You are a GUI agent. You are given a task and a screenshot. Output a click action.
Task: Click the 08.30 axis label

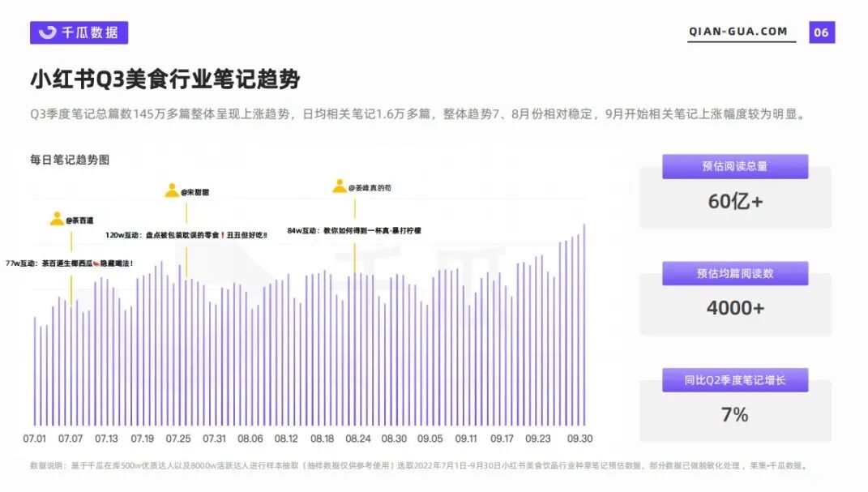(x=394, y=439)
